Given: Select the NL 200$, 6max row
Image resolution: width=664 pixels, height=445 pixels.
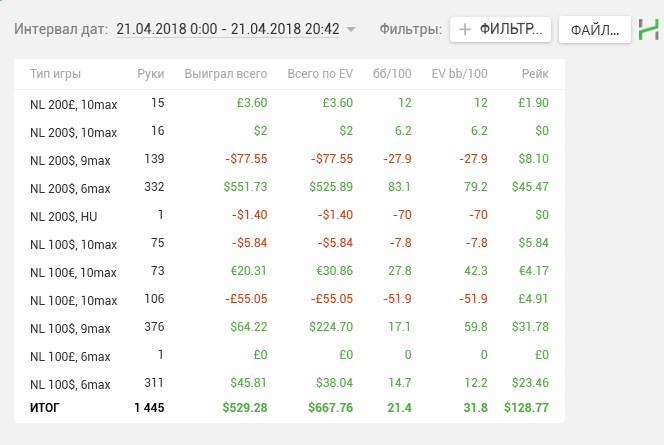Looking at the screenshot, I should pyautogui.click(x=290, y=187).
